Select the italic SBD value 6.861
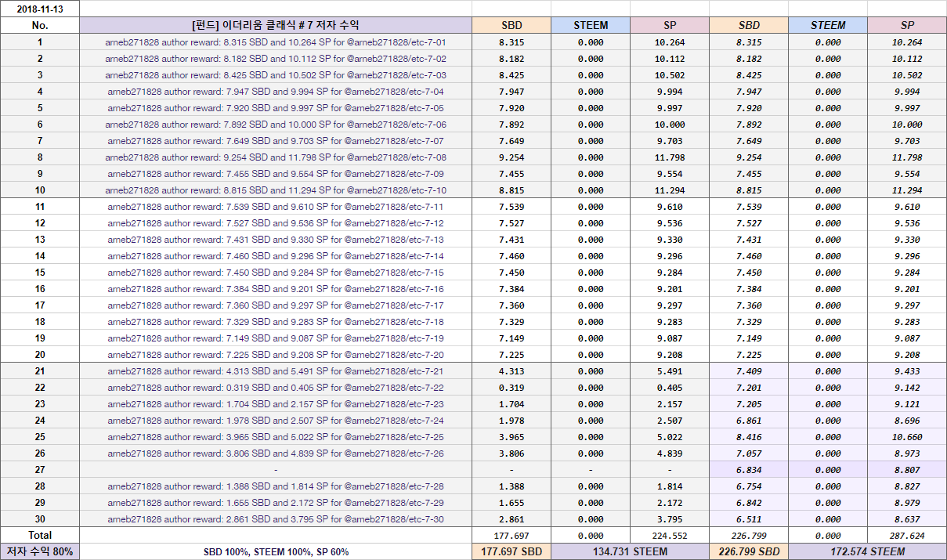Viewport: 947px width, 560px height. pyautogui.click(x=749, y=421)
